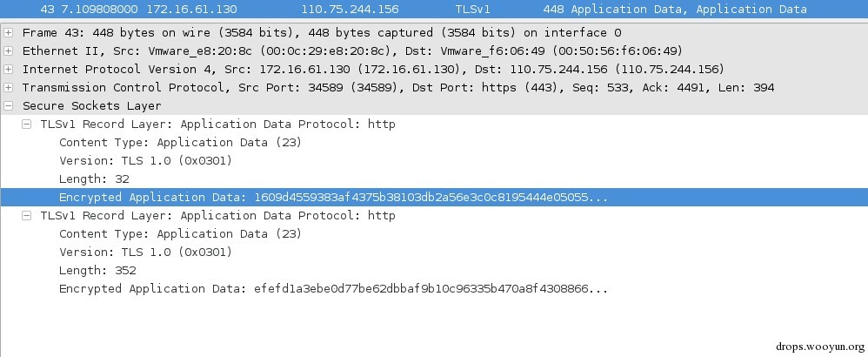Screen dimensions: 868x357
Task: Expand Internet Protocol Version 4 details
Action: tap(9, 69)
